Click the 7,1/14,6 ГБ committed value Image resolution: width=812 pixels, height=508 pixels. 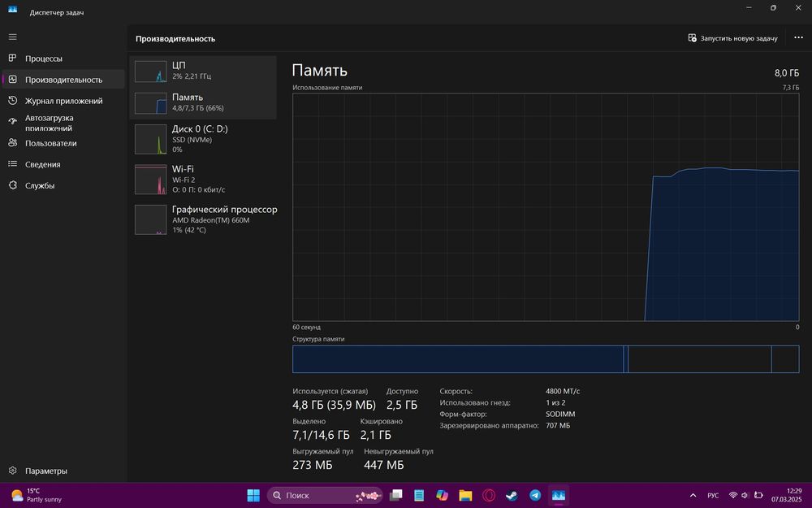pos(321,435)
